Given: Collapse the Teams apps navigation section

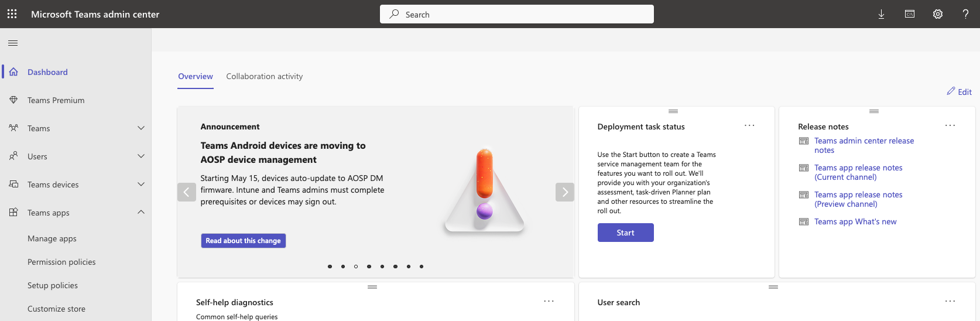Looking at the screenshot, I should 141,213.
